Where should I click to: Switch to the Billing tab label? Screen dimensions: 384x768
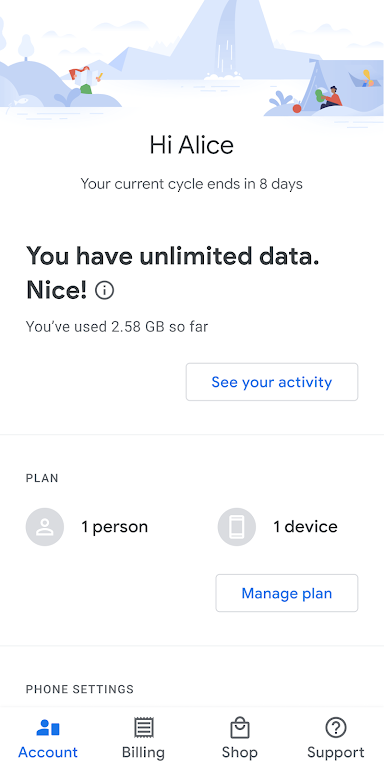coord(144,752)
